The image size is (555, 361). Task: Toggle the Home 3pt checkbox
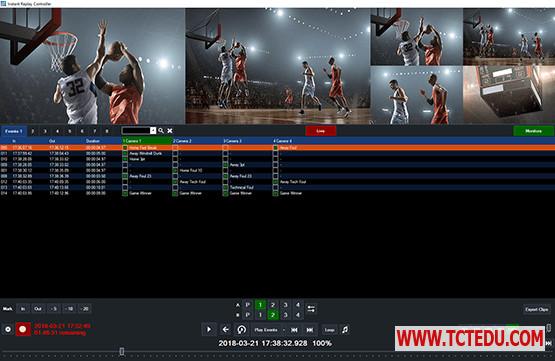click(x=125, y=159)
